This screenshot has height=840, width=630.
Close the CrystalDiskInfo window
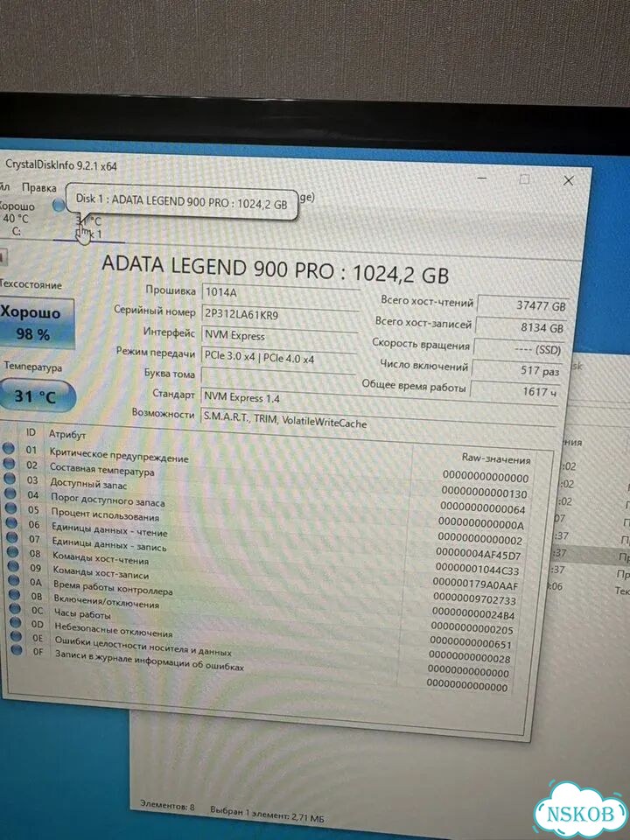(x=569, y=181)
